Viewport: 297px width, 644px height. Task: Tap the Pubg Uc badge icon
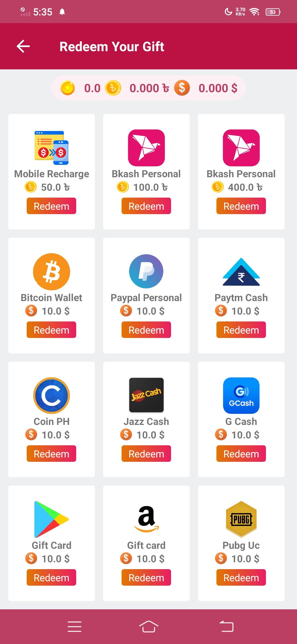point(241,519)
